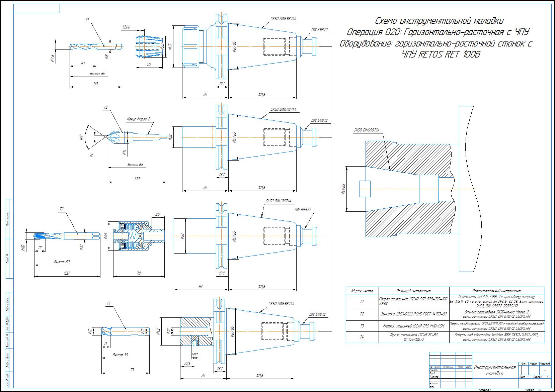This screenshot has width=555, height=392.
Task: Click table header "Режущий инструмент"
Action: pyautogui.click(x=414, y=291)
